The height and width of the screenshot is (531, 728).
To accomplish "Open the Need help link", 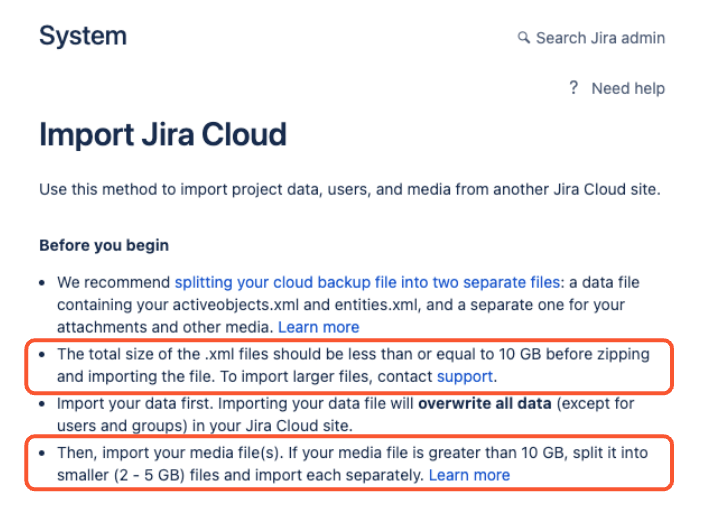I will (628, 88).
